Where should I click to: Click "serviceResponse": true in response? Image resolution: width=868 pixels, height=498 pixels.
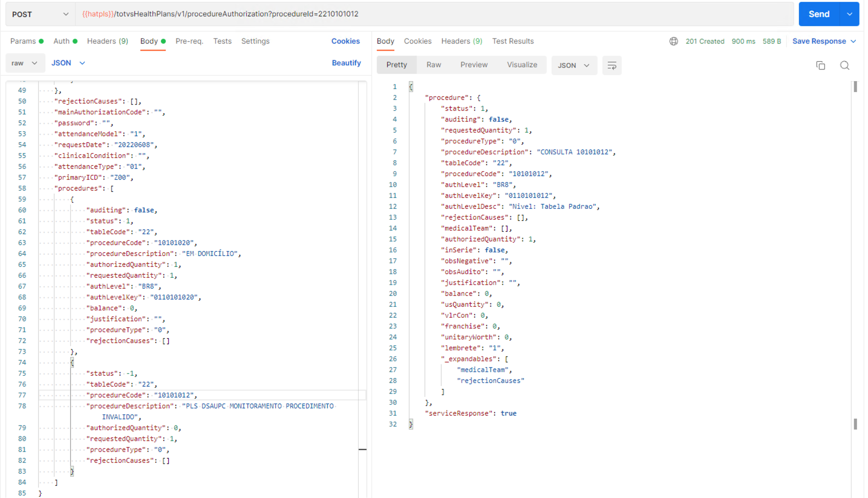[x=471, y=413]
